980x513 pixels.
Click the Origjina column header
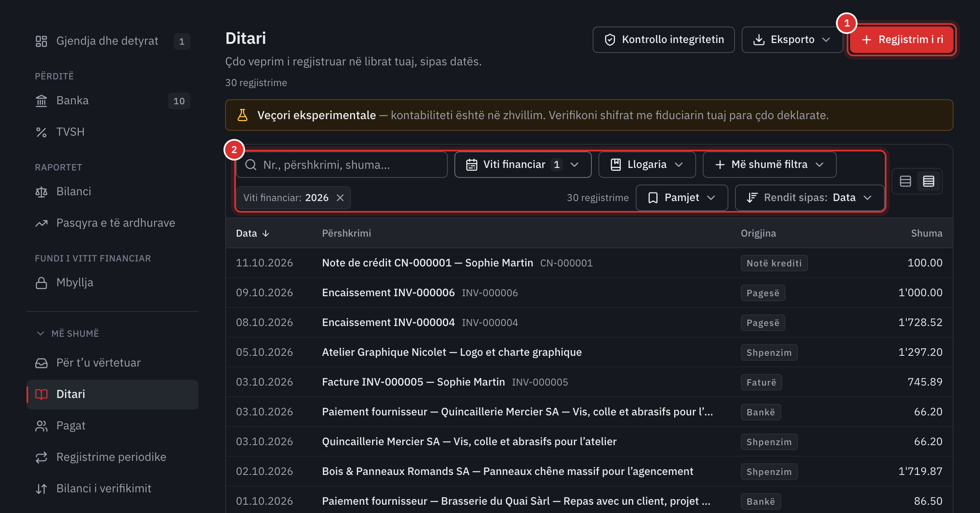pos(758,233)
